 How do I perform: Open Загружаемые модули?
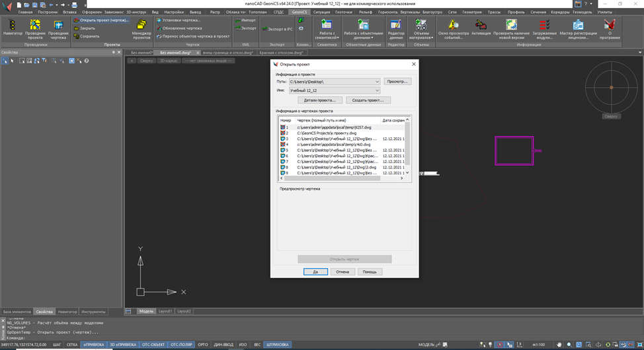click(545, 28)
